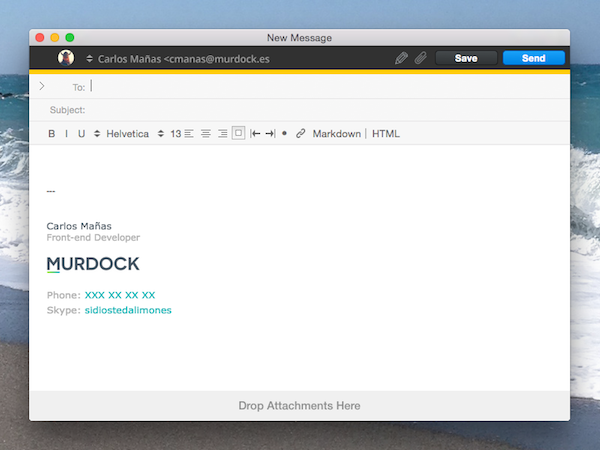Screen dimensions: 600x450
Task: Expand the recipient fields chevron
Action: point(42,86)
